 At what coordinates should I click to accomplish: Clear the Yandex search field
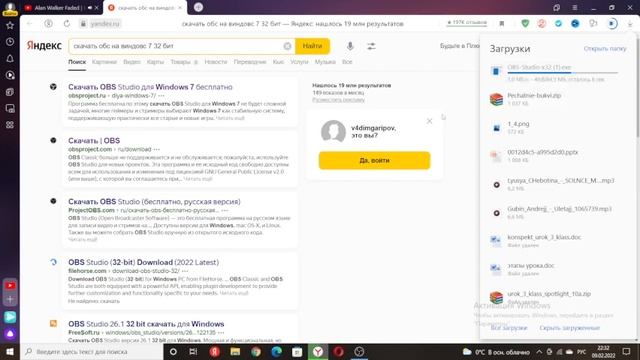coord(287,46)
